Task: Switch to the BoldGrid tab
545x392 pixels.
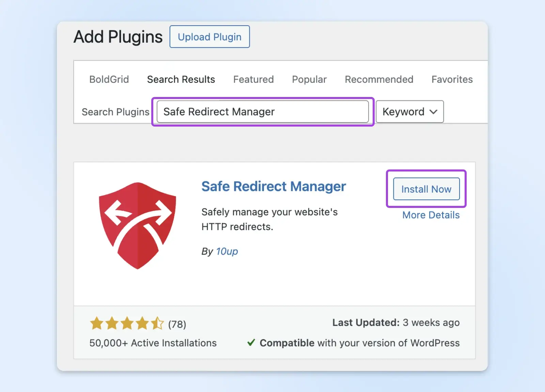Action: point(109,79)
